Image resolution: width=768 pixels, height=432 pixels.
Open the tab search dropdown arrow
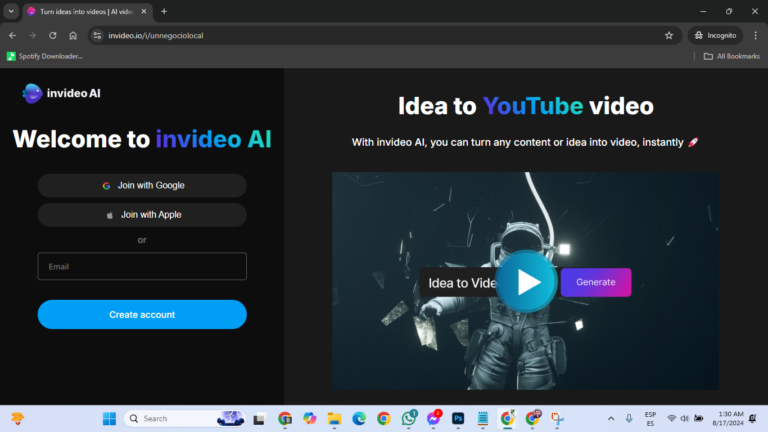(x=11, y=11)
